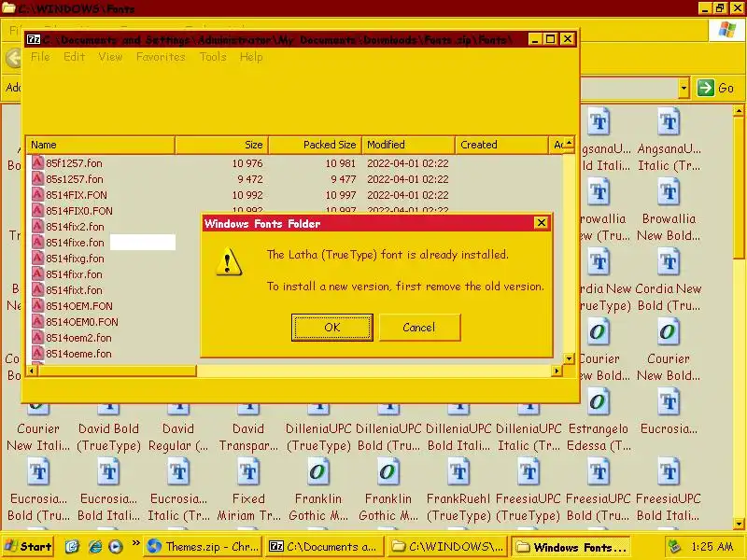The width and height of the screenshot is (747, 560).
Task: Click OK in the Windows Fonts Folder dialog
Action: [x=332, y=328]
